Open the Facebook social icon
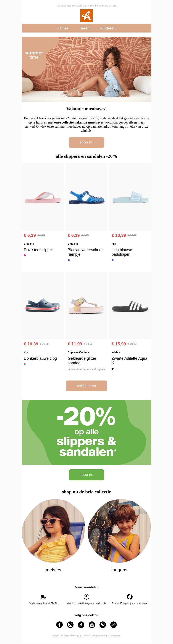Screen dimensions: 173x644 pos(59,624)
